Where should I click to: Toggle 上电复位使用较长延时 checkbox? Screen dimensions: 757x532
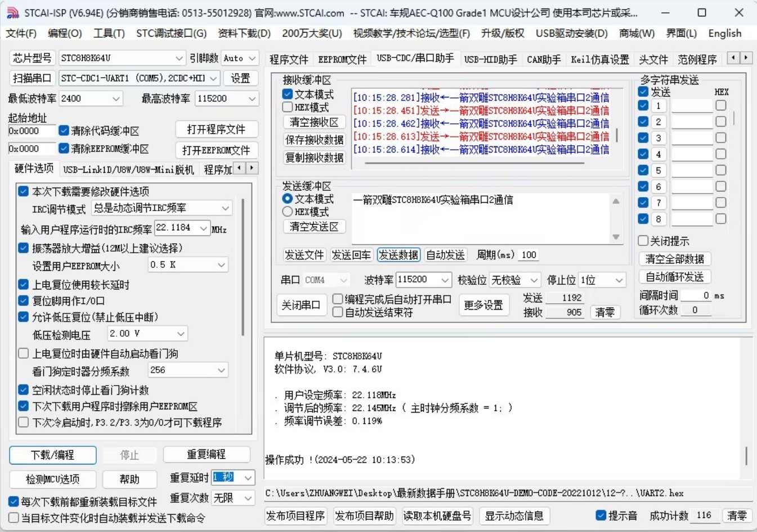click(24, 285)
